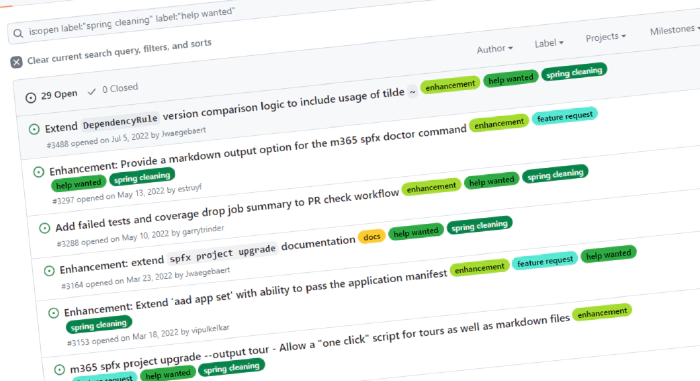Screen dimensions: 700x381
Task: Open the Milestones filter dropdown
Action: click(x=674, y=30)
